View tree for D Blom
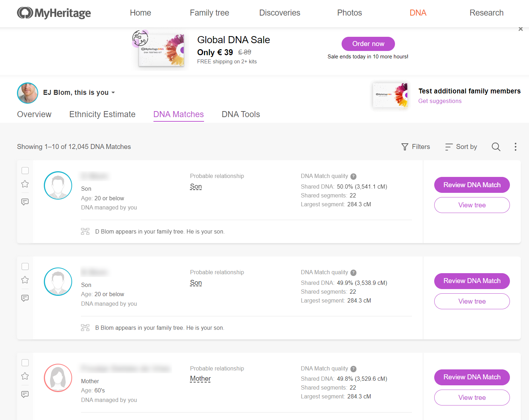529x420 pixels. [472, 205]
